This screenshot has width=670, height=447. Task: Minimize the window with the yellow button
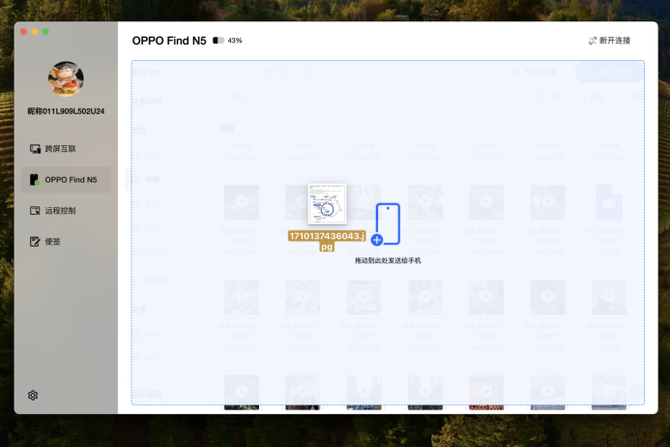point(35,32)
